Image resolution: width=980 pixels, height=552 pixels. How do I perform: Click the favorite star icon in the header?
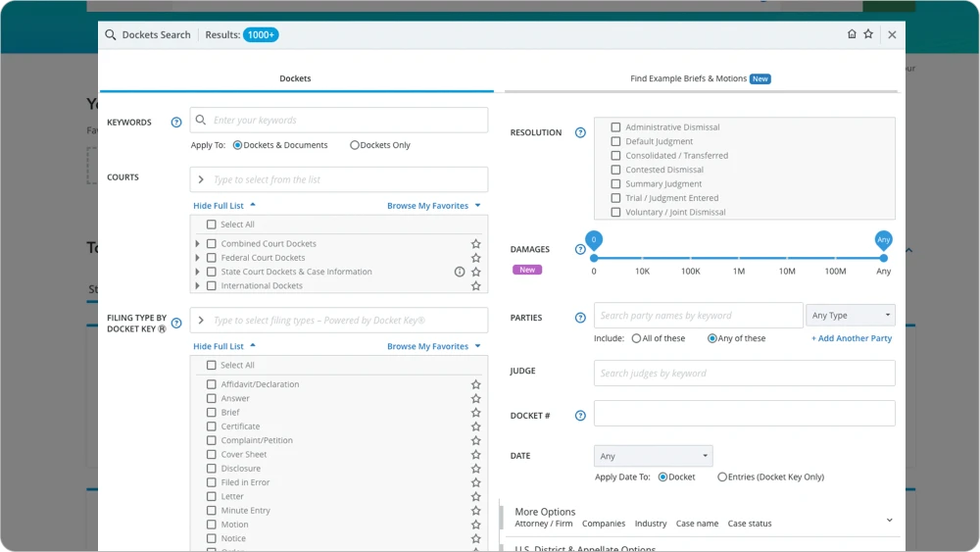(x=868, y=34)
